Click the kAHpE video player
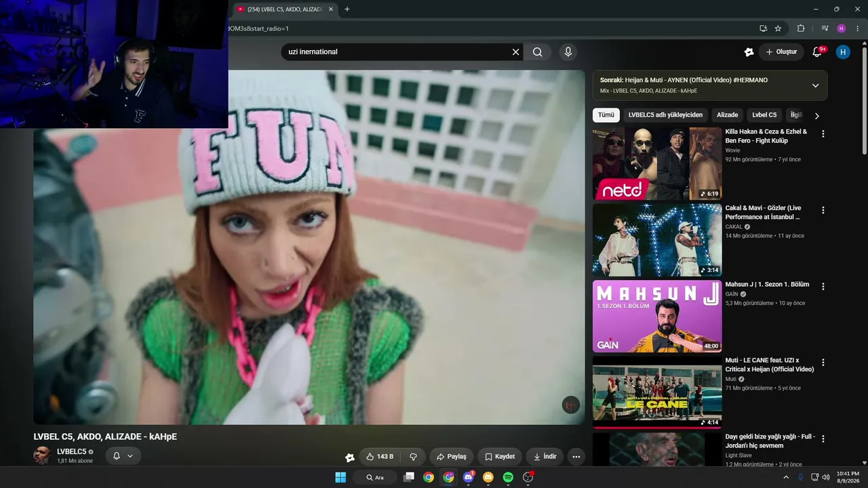Image resolution: width=868 pixels, height=488 pixels. tap(309, 247)
